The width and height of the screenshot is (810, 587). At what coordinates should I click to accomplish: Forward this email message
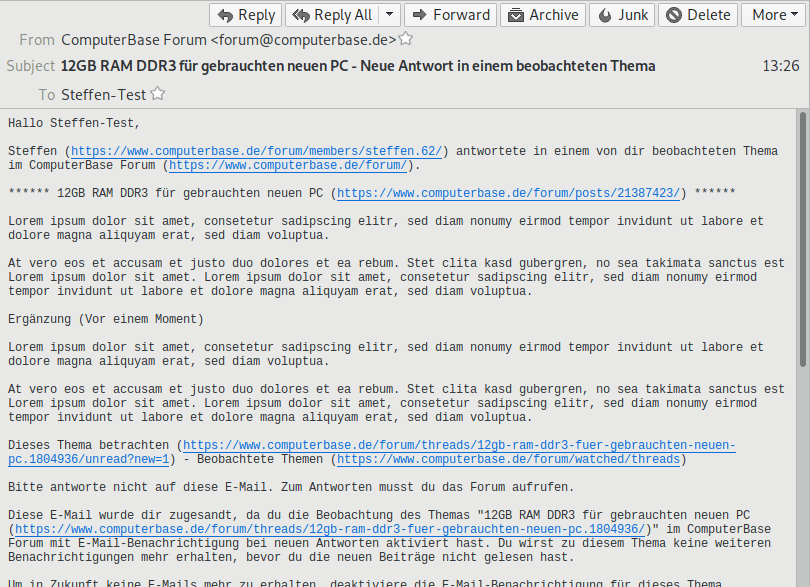click(x=450, y=15)
